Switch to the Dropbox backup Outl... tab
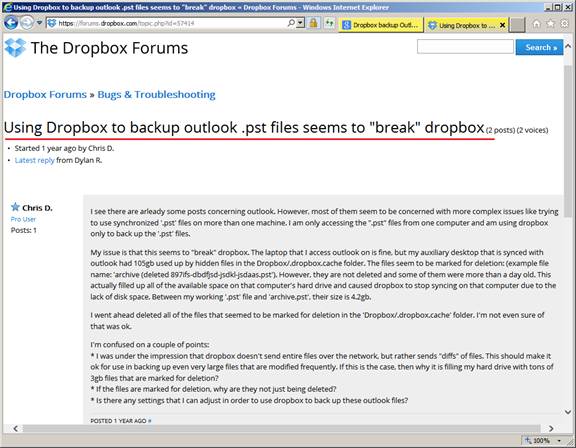This screenshot has width=576, height=448. [x=381, y=25]
